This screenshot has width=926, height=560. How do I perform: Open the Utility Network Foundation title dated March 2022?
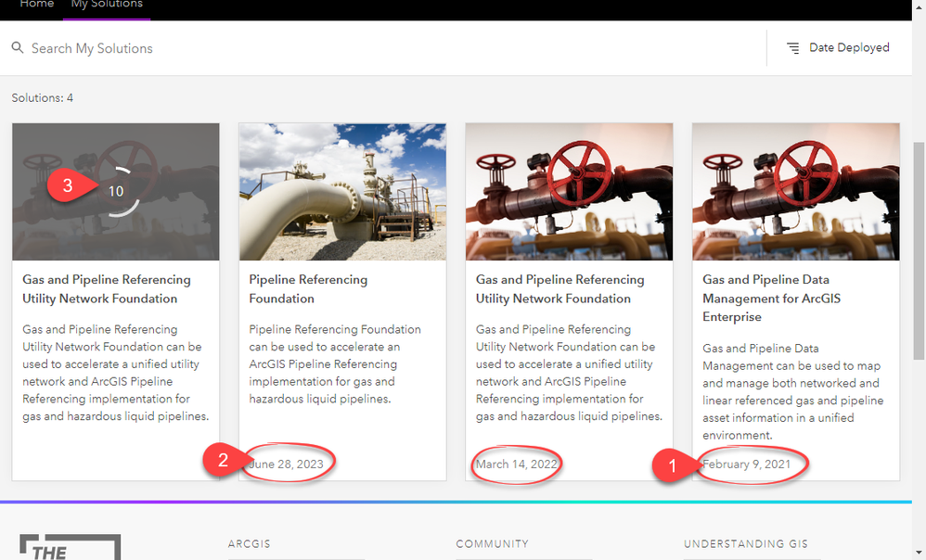[x=559, y=289]
